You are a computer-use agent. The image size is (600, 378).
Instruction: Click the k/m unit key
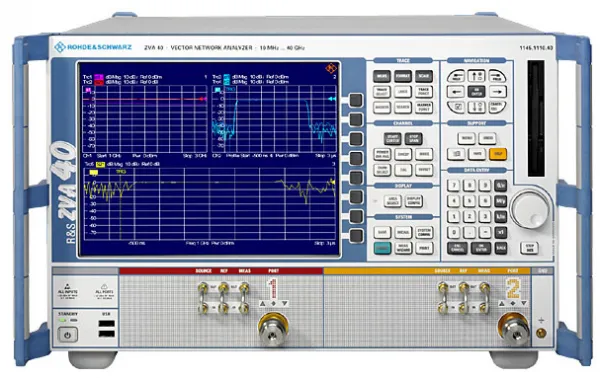(x=501, y=217)
